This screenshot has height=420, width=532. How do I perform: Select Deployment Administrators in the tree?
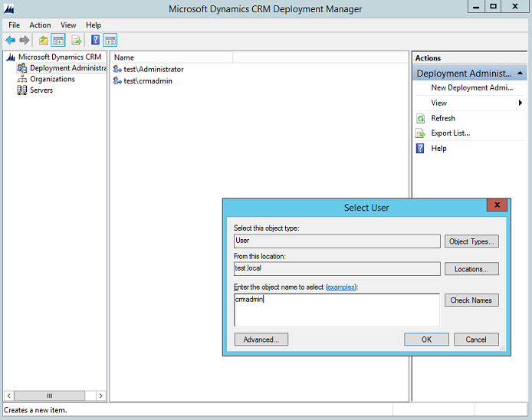[68, 68]
